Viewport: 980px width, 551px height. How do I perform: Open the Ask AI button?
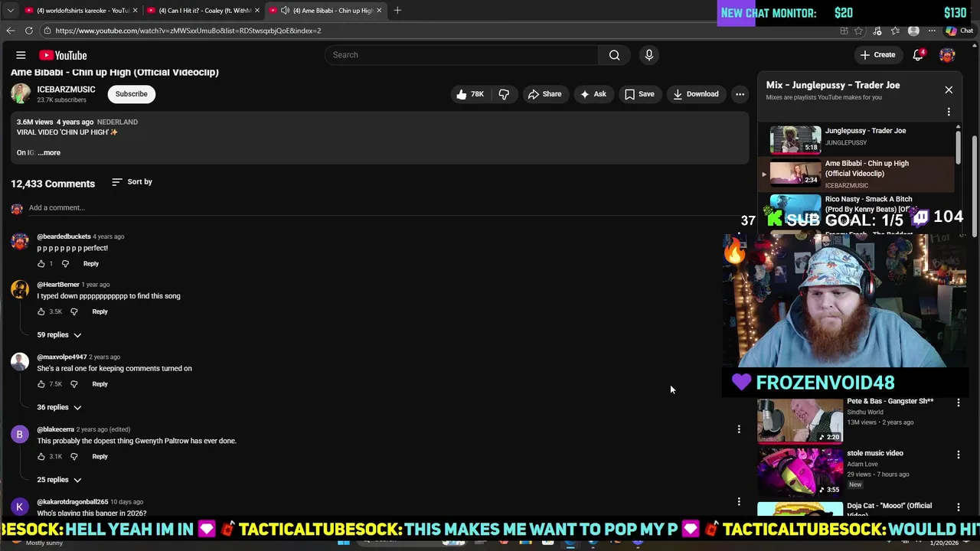point(593,94)
